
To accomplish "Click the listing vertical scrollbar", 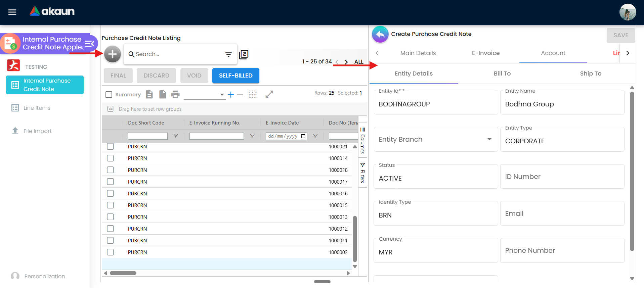I will click(x=355, y=239).
